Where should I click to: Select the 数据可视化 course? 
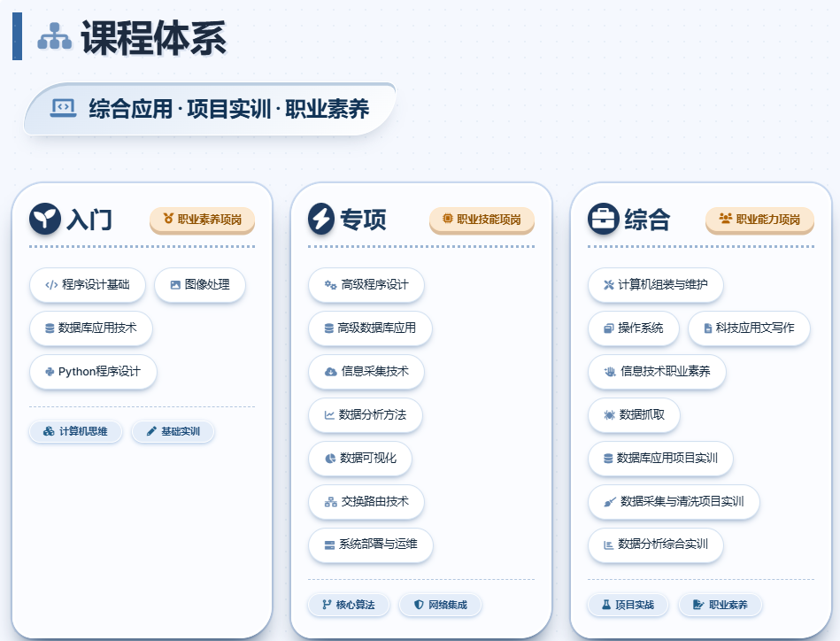tap(360, 459)
